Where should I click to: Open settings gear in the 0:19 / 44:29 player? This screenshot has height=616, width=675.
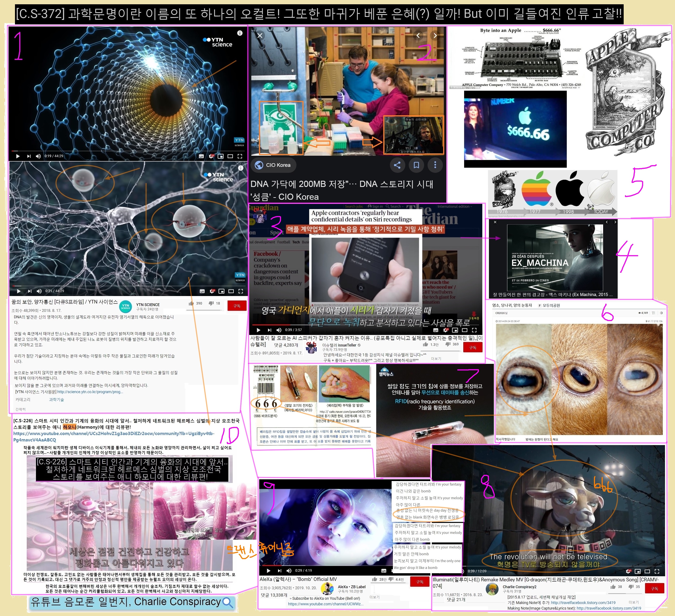click(x=211, y=156)
